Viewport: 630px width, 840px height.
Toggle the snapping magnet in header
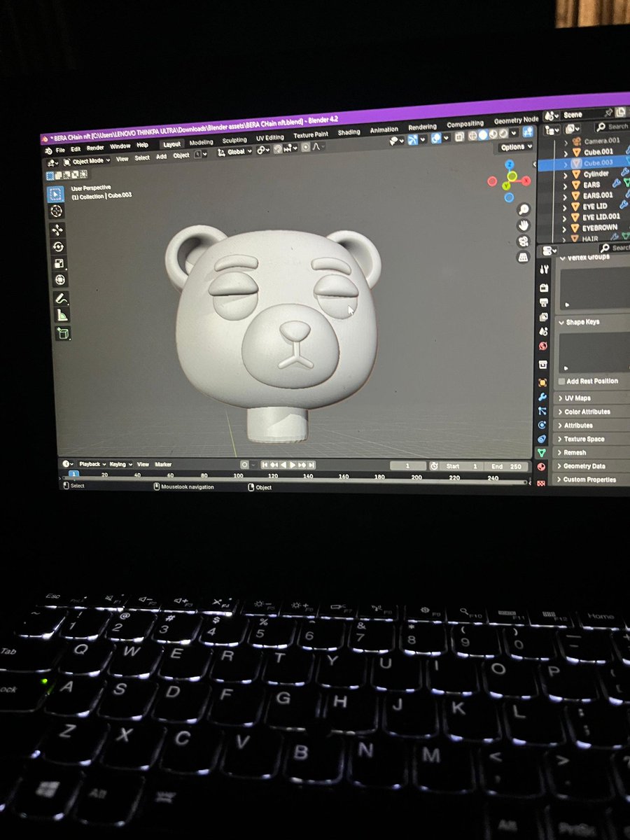point(277,149)
